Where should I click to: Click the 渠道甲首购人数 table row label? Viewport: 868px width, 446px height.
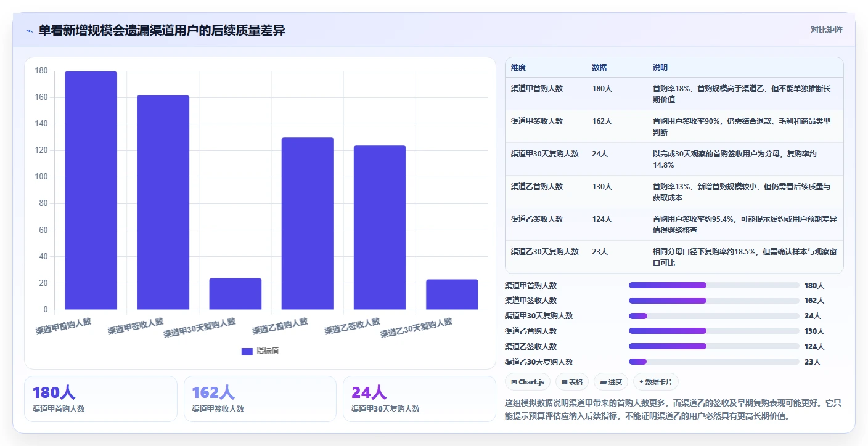click(537, 88)
